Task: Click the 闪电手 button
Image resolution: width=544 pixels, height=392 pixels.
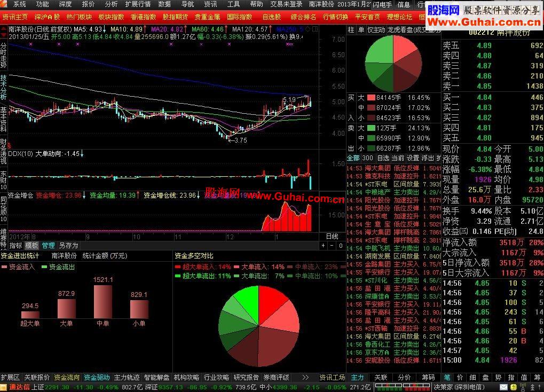Action: tap(382, 4)
